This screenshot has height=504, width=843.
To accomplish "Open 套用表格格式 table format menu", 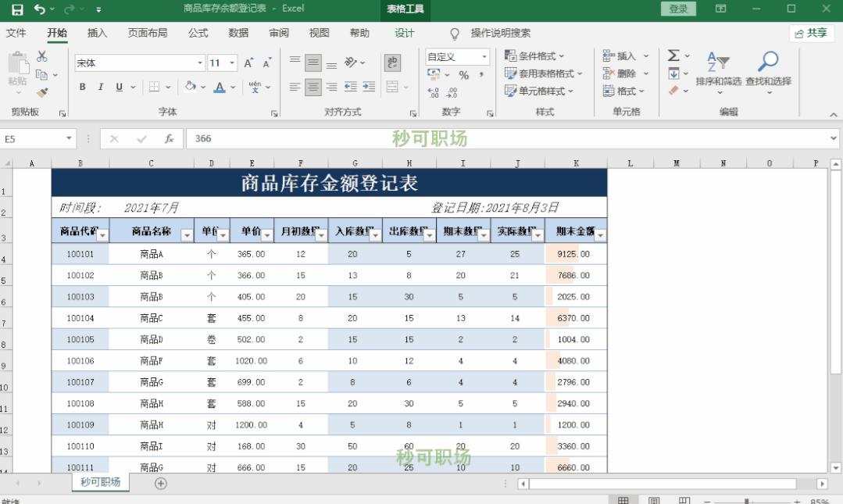I will [x=544, y=73].
